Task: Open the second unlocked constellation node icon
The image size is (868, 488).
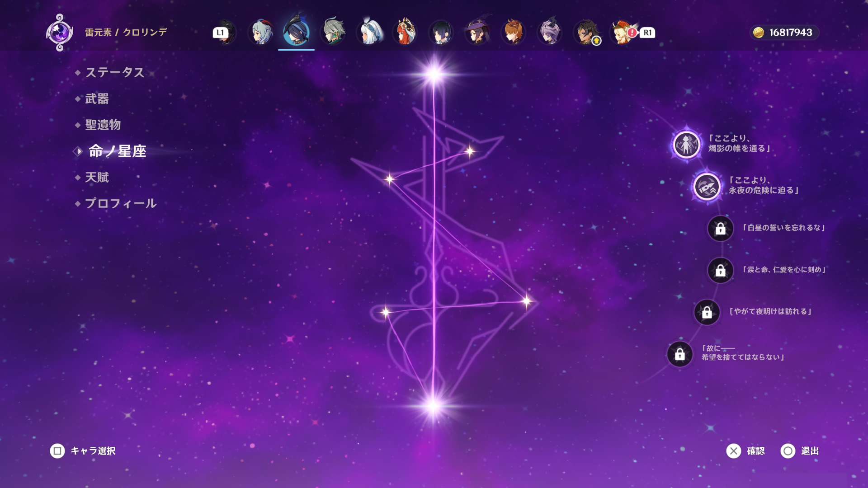Action: click(x=707, y=186)
